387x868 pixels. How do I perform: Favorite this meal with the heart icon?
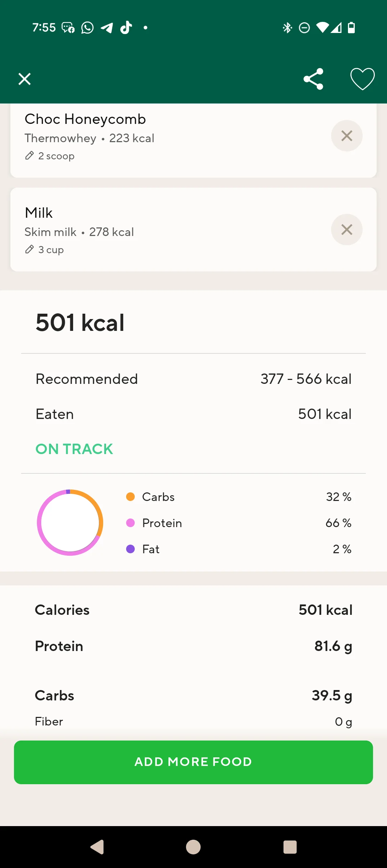[362, 79]
